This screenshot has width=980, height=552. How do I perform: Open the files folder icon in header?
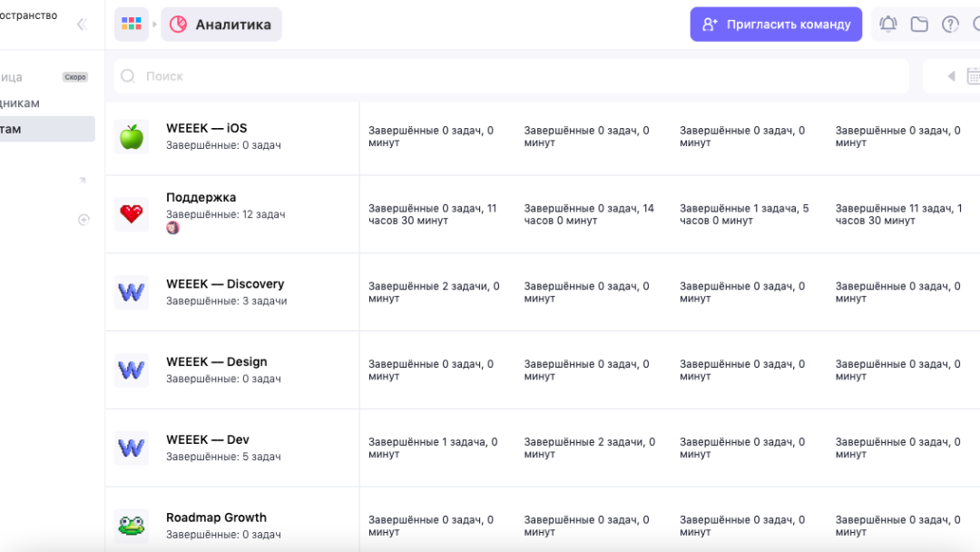pyautogui.click(x=919, y=25)
